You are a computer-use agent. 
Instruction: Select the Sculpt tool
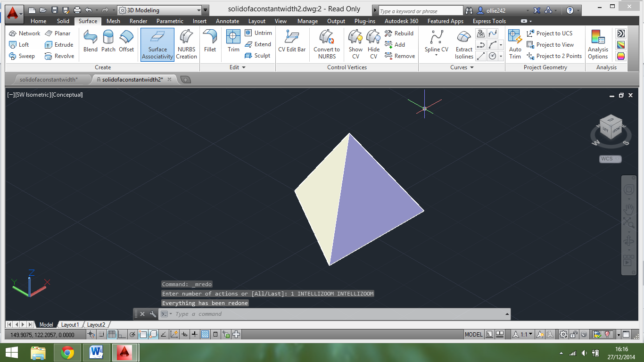pyautogui.click(x=257, y=56)
